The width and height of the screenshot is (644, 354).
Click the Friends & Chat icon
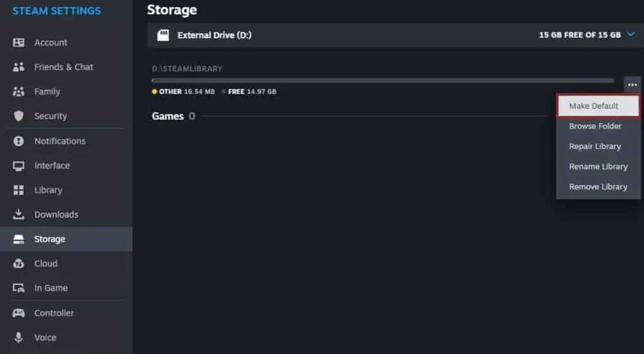click(x=19, y=67)
